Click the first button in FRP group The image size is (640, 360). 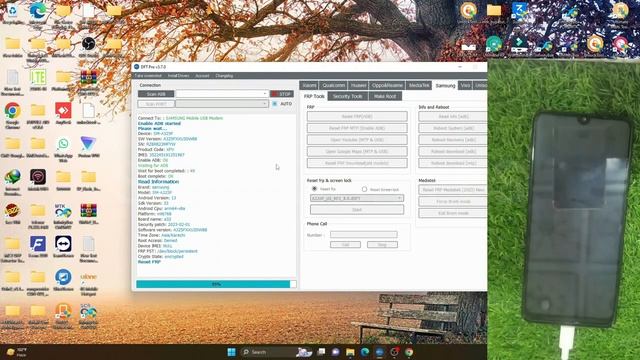click(x=357, y=116)
